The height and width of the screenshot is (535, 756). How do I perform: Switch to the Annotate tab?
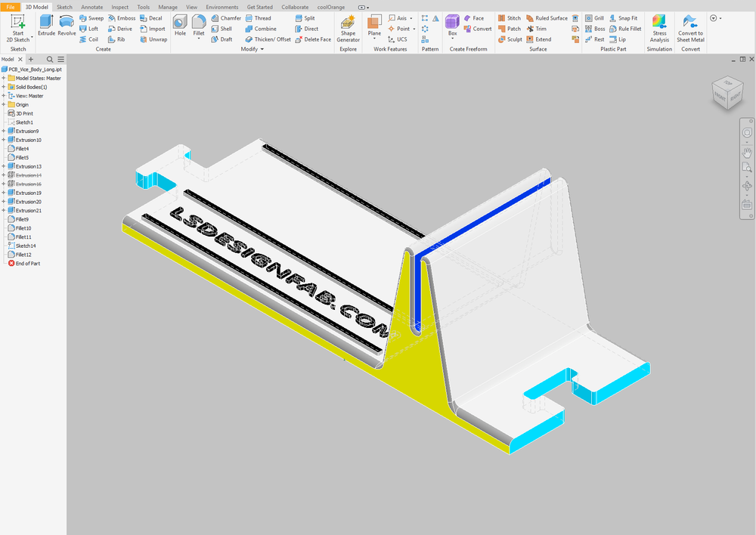91,8
